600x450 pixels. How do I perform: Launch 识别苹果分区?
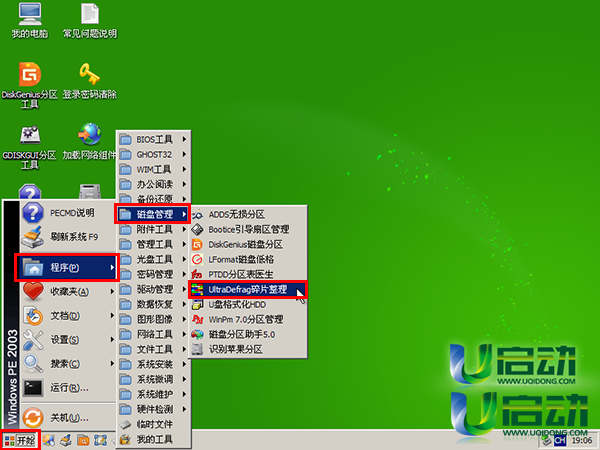[x=248, y=349]
